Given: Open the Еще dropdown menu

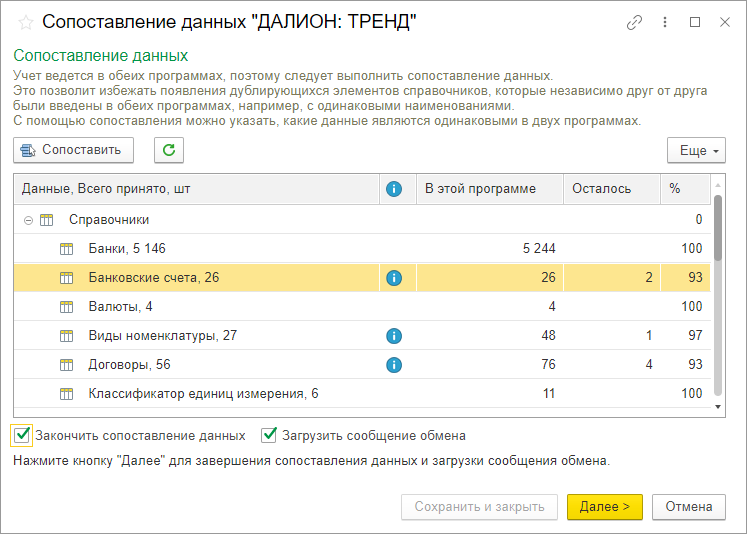Looking at the screenshot, I should [696, 151].
